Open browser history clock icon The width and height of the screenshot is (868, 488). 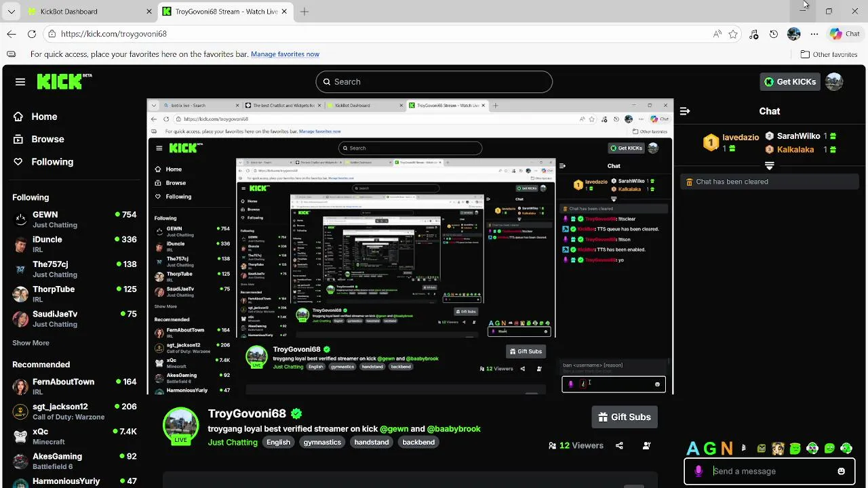click(x=774, y=34)
